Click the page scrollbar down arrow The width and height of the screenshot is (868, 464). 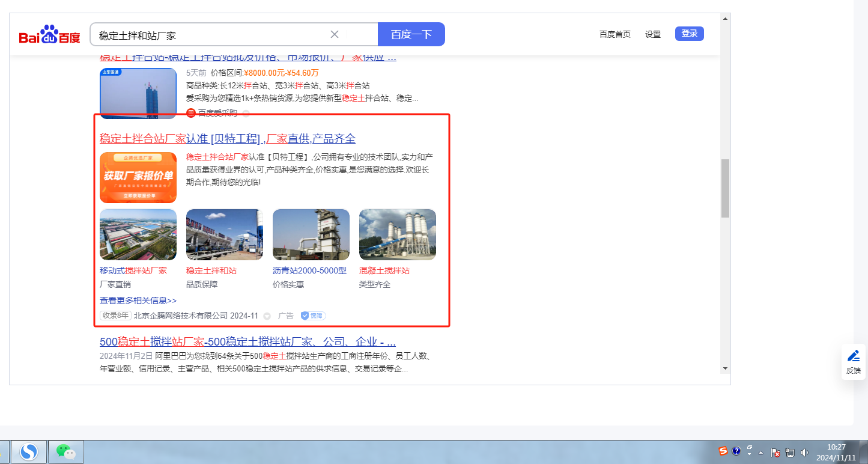(x=725, y=368)
